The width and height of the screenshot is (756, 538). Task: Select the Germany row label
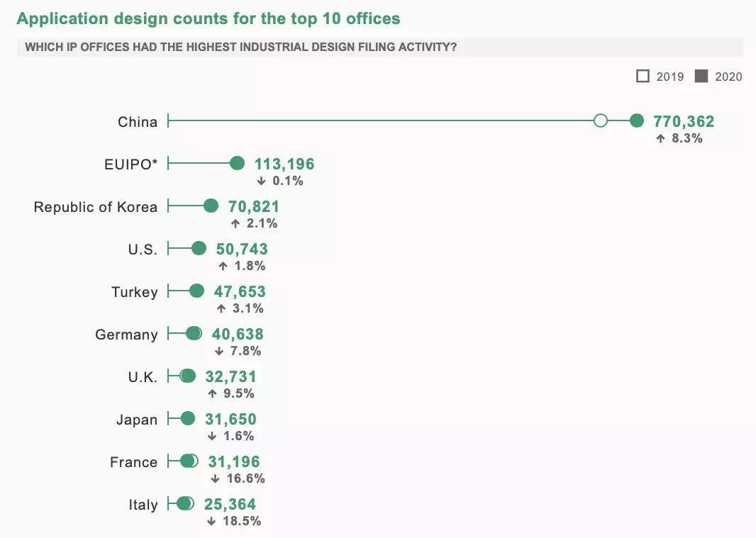(126, 335)
